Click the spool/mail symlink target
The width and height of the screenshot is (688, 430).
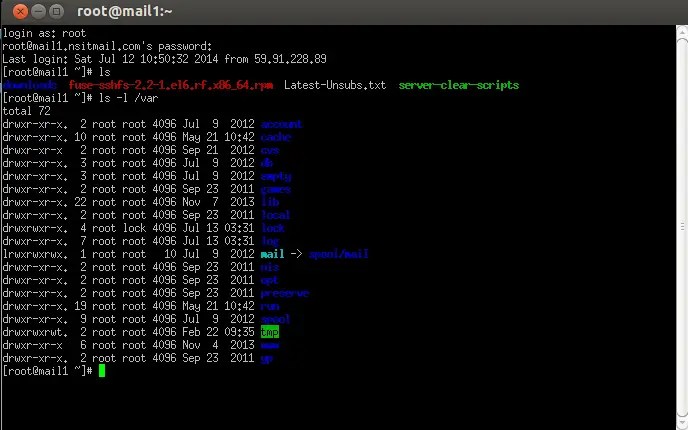(x=338, y=254)
